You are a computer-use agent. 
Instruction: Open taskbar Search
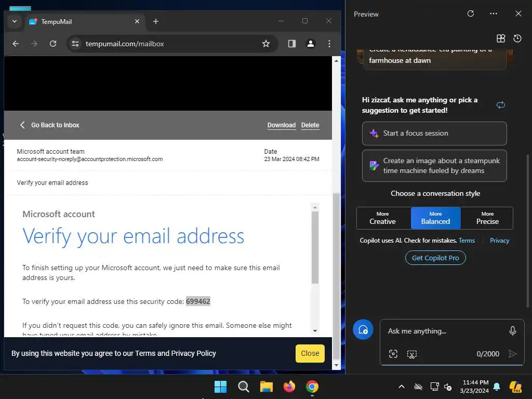coord(244,387)
